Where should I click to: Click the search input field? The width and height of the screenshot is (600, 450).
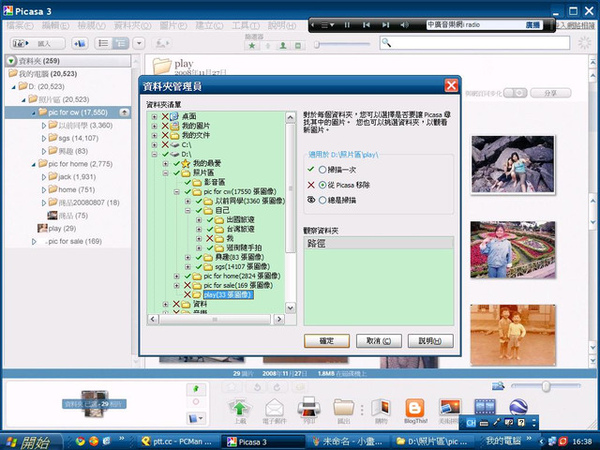474,42
